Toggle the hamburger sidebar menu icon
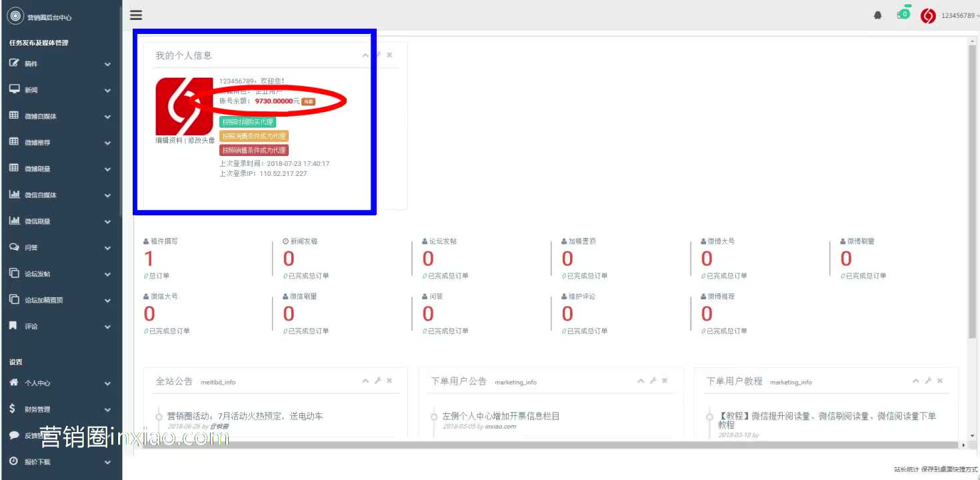Viewport: 980px width, 480px height. pos(136,15)
